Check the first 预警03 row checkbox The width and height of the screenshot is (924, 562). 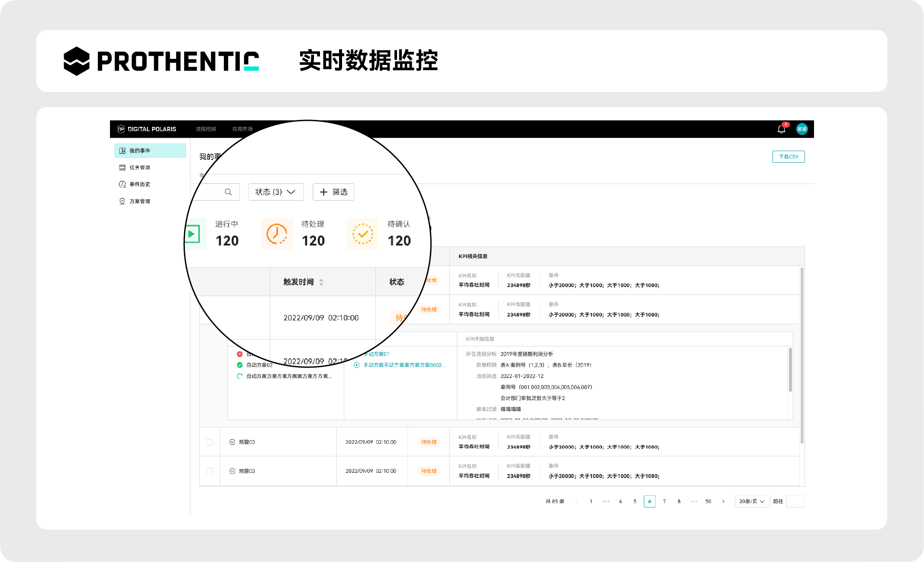coord(210,442)
